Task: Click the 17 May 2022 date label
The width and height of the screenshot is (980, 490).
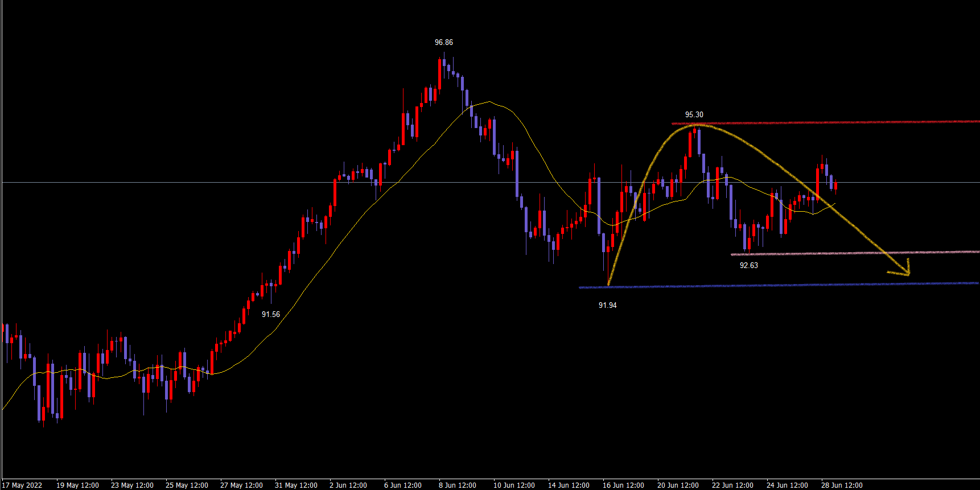Action: (22, 485)
